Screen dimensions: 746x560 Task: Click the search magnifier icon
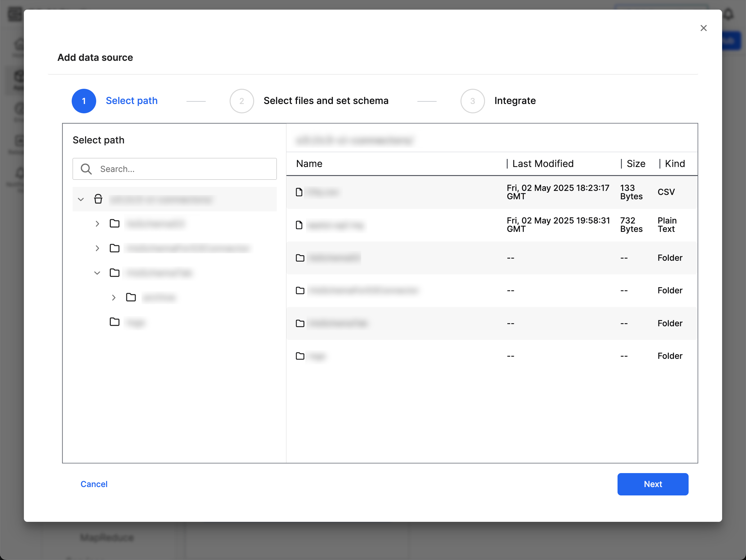point(86,169)
